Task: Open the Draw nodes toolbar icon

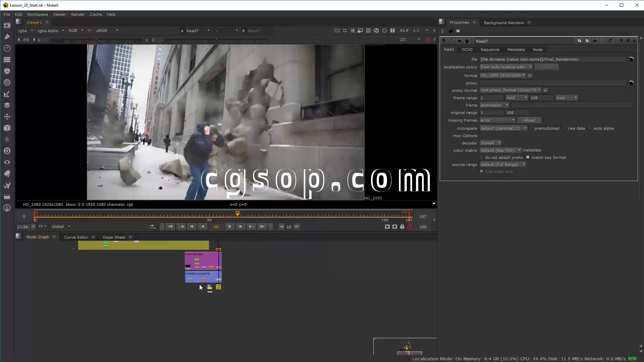Action: [x=7, y=37]
